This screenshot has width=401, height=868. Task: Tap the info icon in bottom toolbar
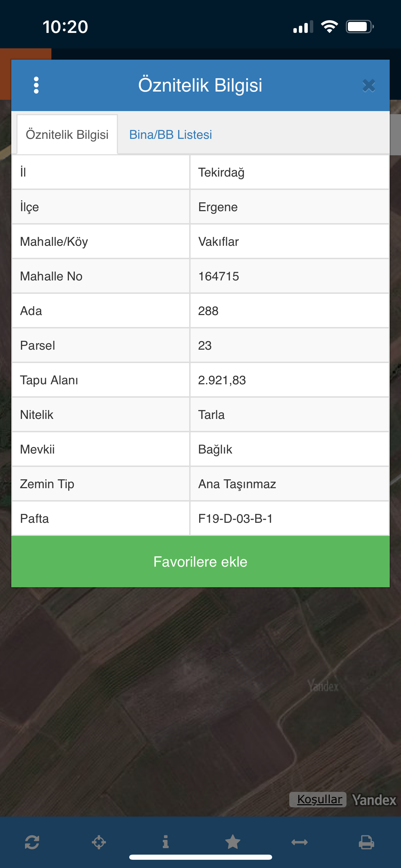(166, 842)
